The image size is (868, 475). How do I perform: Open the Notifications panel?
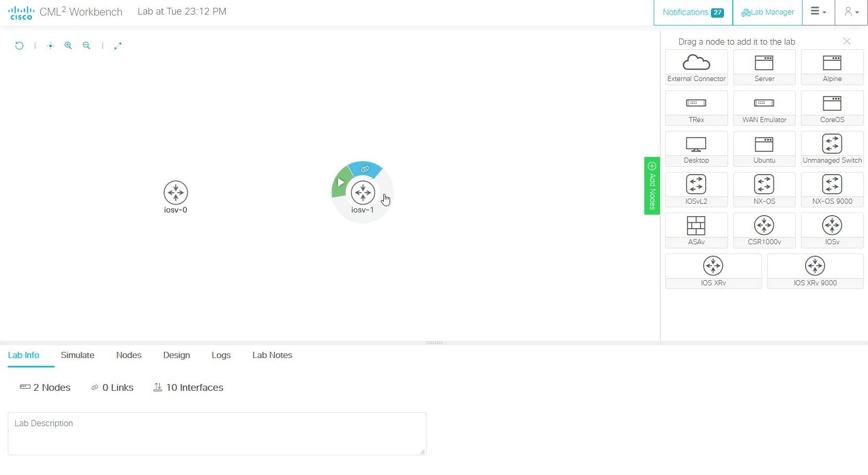693,12
